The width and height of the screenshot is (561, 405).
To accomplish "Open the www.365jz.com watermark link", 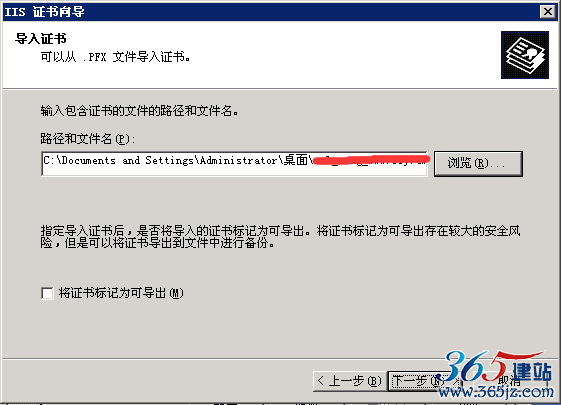I will coord(496,392).
